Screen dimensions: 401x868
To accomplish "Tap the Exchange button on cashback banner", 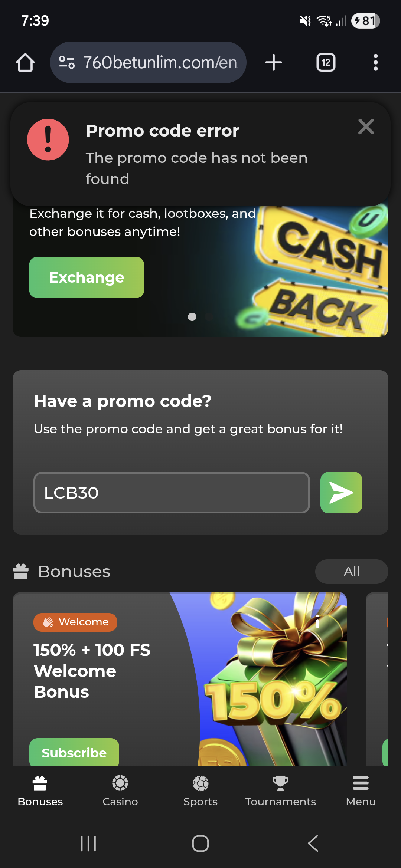I will (x=87, y=277).
